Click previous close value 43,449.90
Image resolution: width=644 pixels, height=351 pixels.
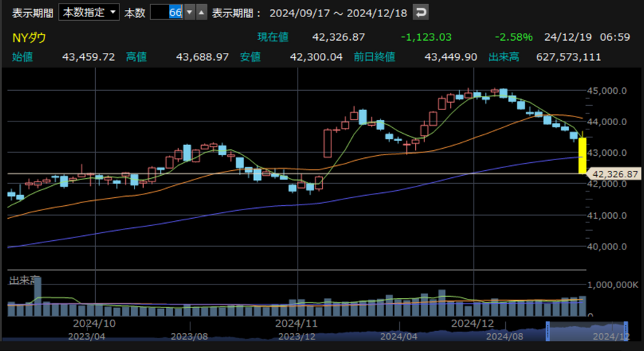coord(451,56)
